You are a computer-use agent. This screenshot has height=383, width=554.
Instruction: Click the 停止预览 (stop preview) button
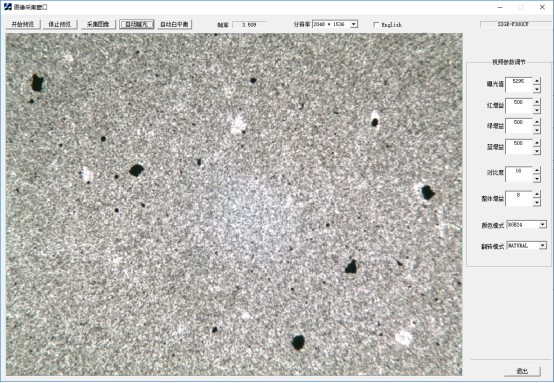pyautogui.click(x=60, y=24)
